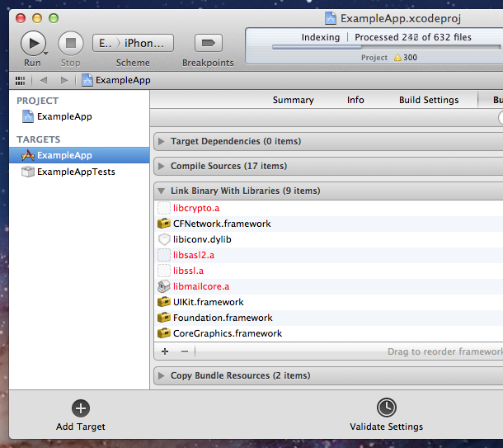Image resolution: width=503 pixels, height=448 pixels.
Task: Select CoreGraphics.framework in the library list
Action: 329,334
